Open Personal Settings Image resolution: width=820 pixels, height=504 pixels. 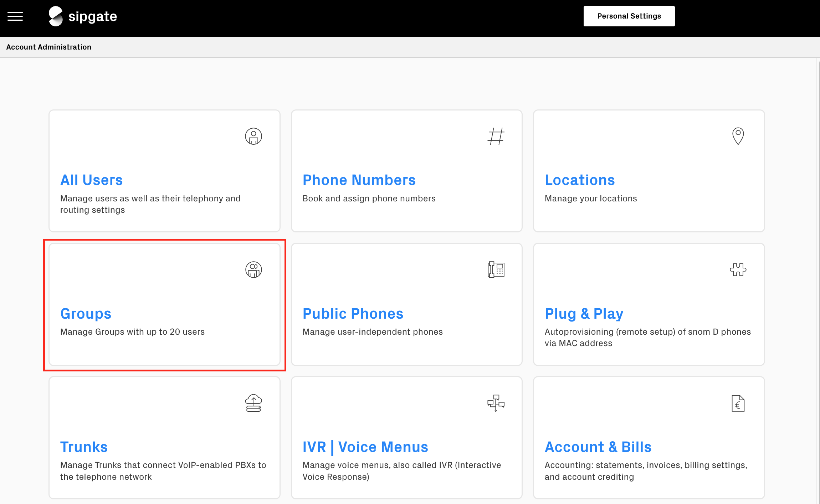coord(629,16)
